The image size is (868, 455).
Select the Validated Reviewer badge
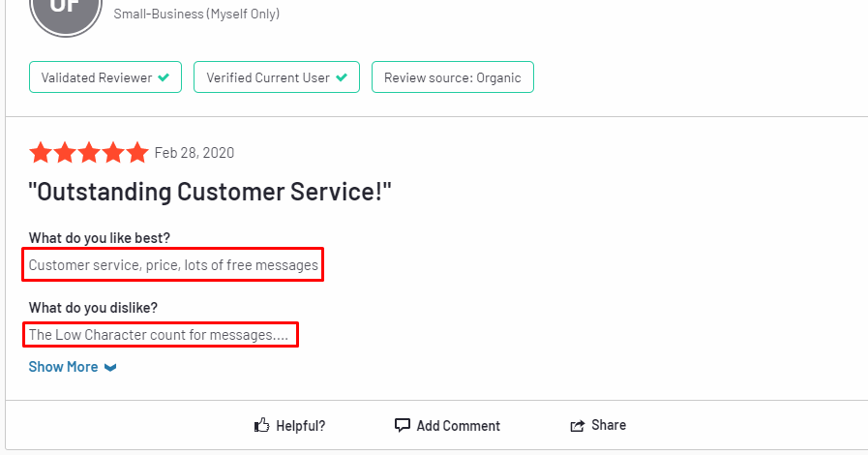tap(105, 76)
